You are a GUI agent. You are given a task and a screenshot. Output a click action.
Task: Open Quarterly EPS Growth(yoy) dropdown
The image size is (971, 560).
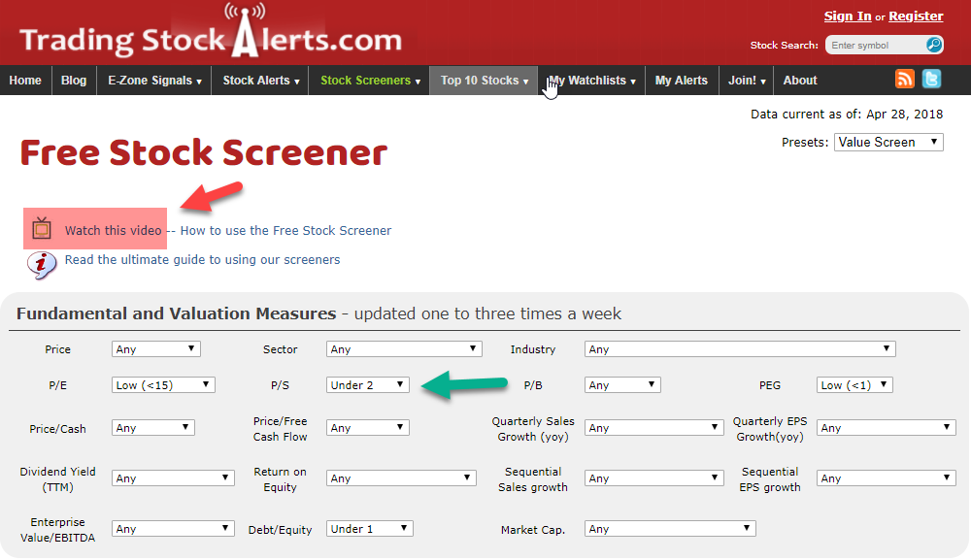click(x=887, y=428)
